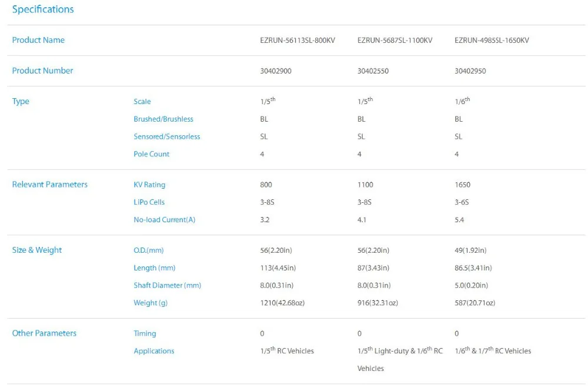Click KV rating value 800
Screen dimensions: 588x388
[x=266, y=185]
